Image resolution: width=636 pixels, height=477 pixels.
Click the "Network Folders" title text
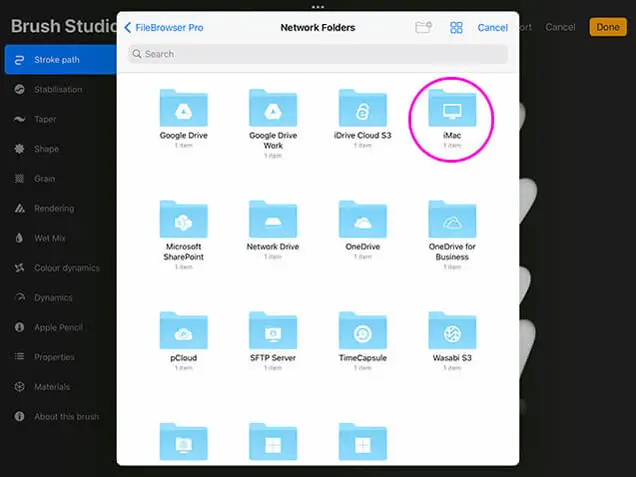[x=318, y=28]
